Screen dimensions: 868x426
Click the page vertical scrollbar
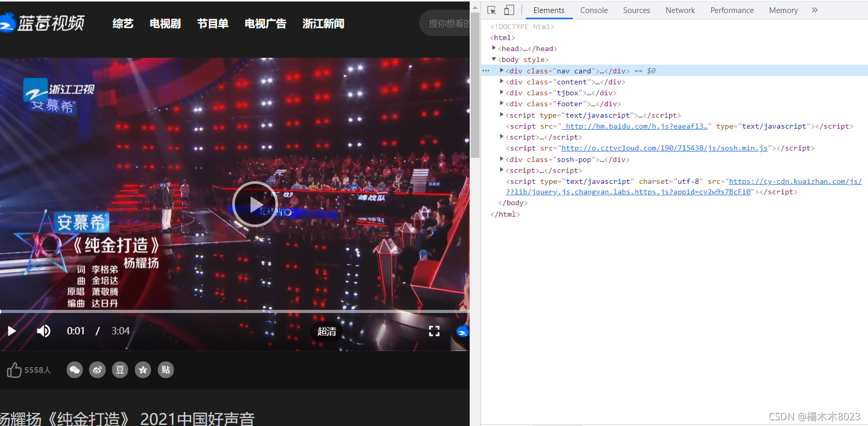pyautogui.click(x=475, y=85)
